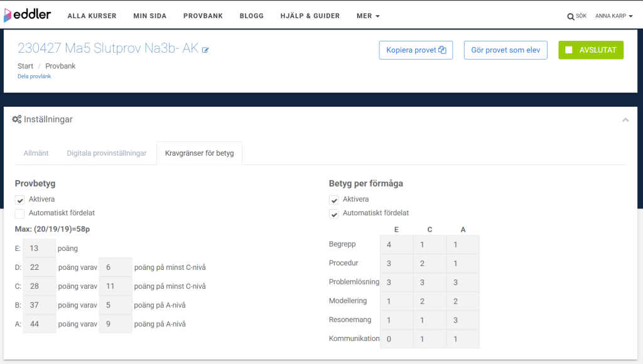Click the Dela provlänk link
Screen dimensions: 643x364
(x=34, y=77)
